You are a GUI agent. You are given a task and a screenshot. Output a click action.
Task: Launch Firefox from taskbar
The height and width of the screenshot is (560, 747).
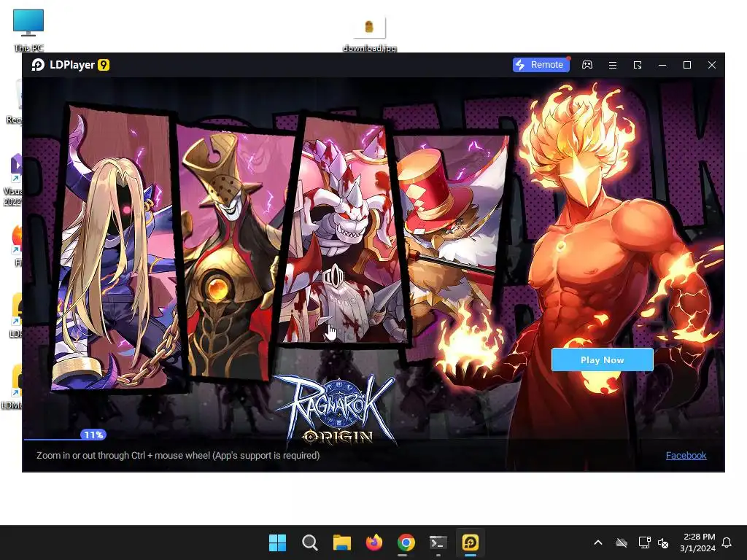pos(374,542)
